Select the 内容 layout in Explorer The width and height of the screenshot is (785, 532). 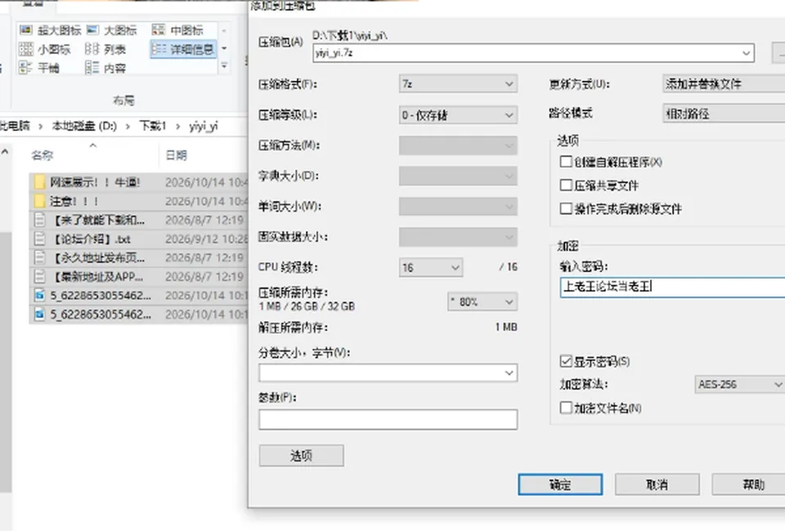coord(105,68)
